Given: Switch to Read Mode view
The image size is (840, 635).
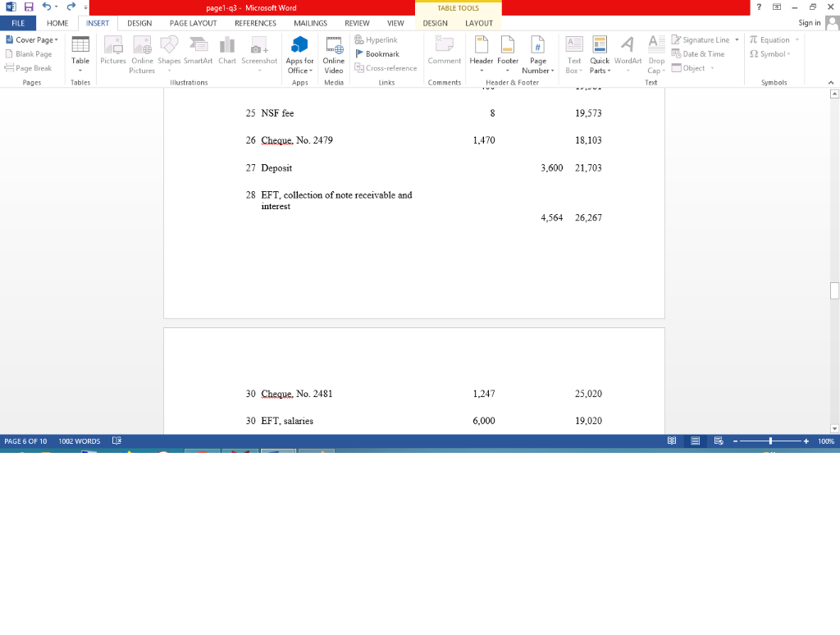Looking at the screenshot, I should tap(672, 441).
